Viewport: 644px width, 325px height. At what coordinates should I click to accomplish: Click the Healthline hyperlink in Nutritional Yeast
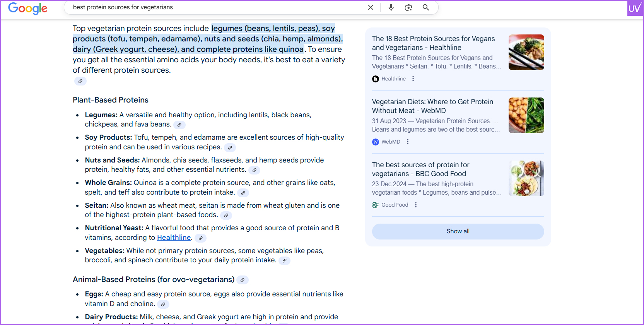click(174, 238)
